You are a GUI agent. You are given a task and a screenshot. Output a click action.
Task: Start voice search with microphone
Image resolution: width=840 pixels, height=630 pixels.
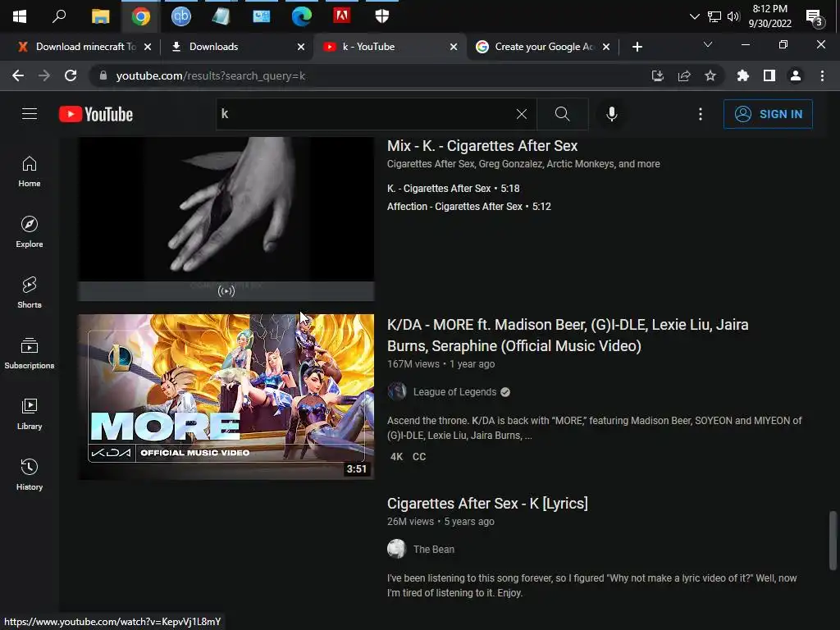tap(612, 114)
